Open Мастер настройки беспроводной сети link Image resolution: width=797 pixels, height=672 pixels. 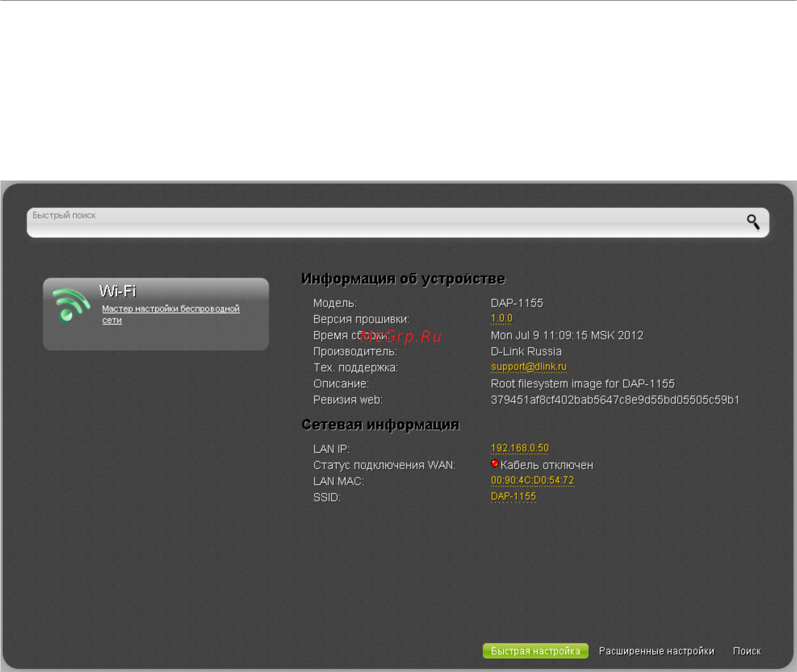[171, 314]
